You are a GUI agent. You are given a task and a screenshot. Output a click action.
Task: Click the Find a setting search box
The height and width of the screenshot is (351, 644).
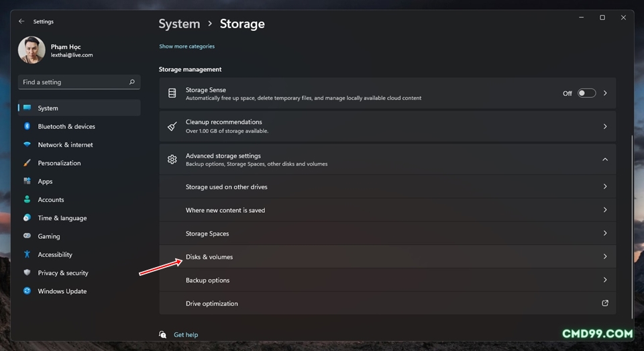(79, 82)
